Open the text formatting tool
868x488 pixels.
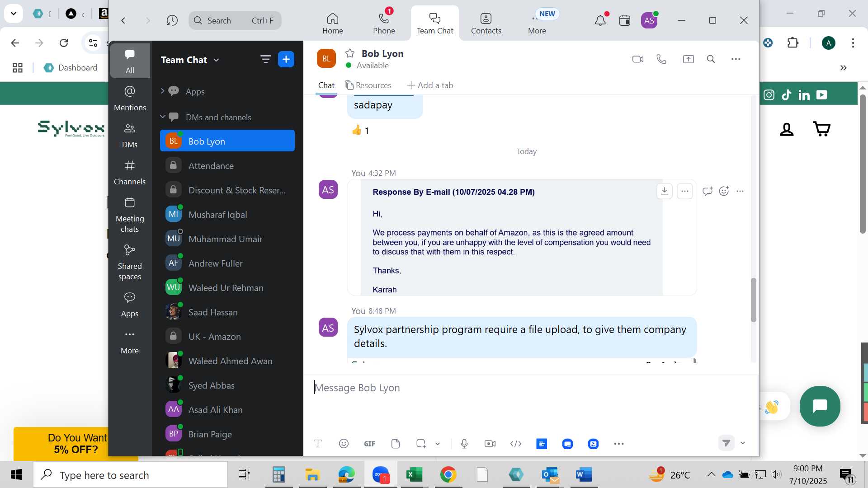tap(318, 444)
